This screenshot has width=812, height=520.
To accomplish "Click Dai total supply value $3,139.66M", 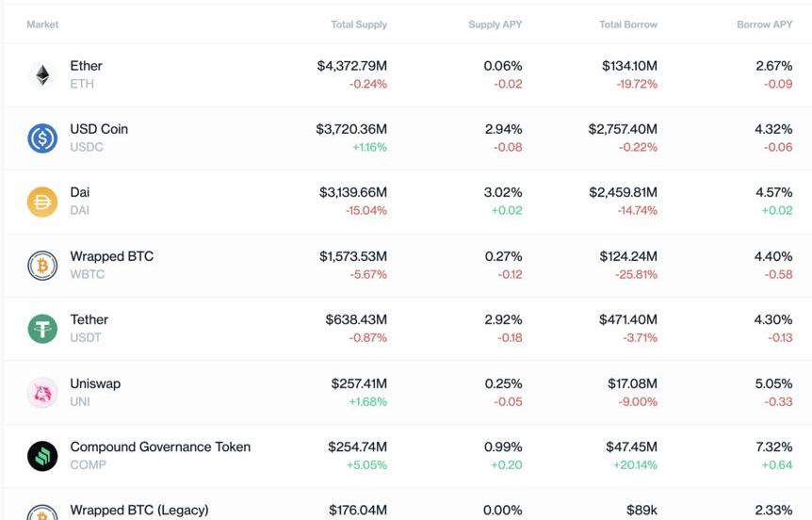I will point(352,192).
